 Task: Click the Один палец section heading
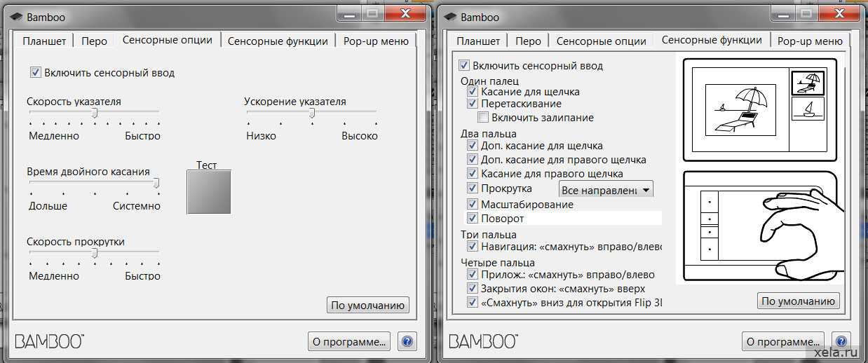tap(489, 81)
